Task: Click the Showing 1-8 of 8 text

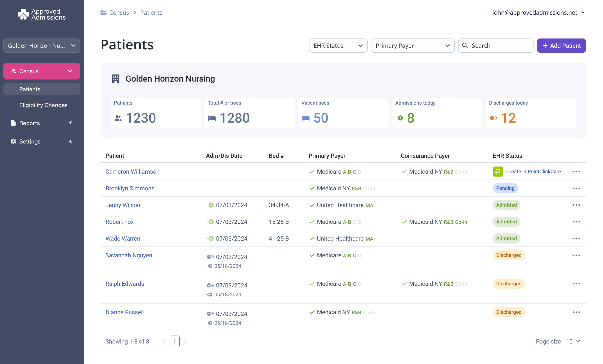Action: coord(127,341)
